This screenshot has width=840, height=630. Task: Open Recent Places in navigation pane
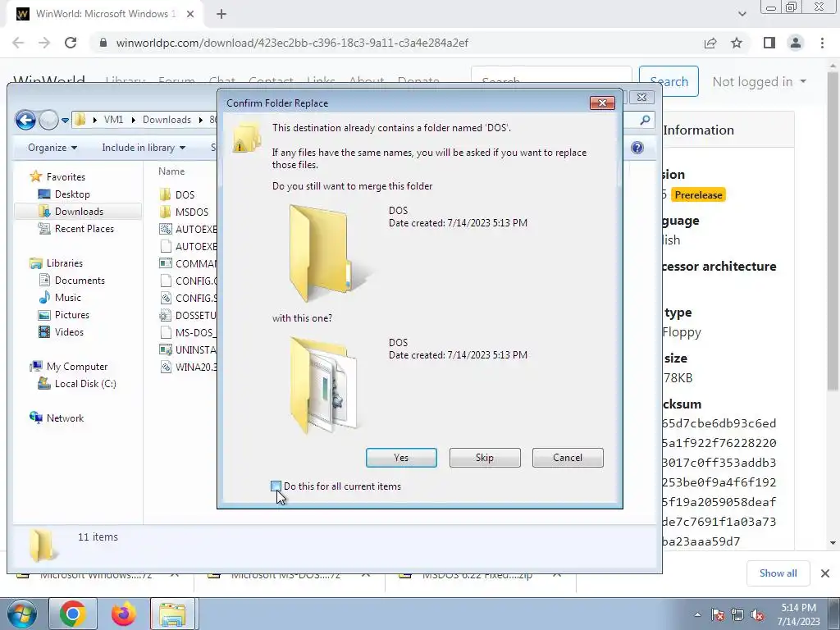point(84,229)
